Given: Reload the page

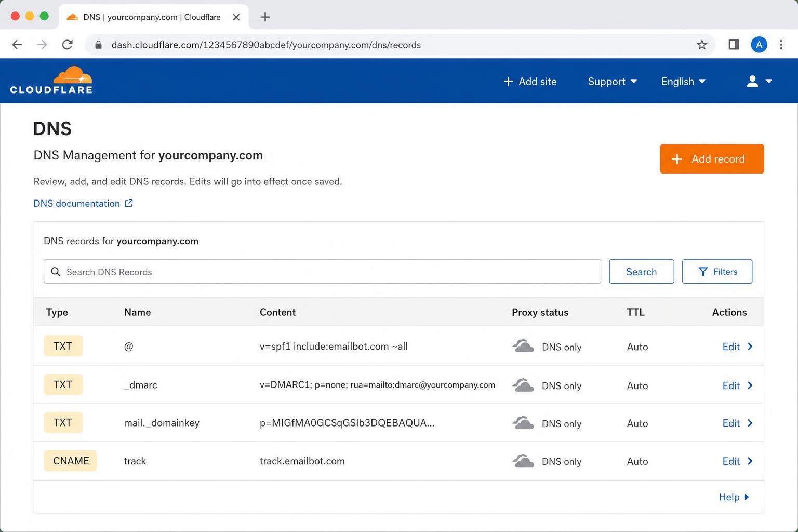Looking at the screenshot, I should point(67,45).
